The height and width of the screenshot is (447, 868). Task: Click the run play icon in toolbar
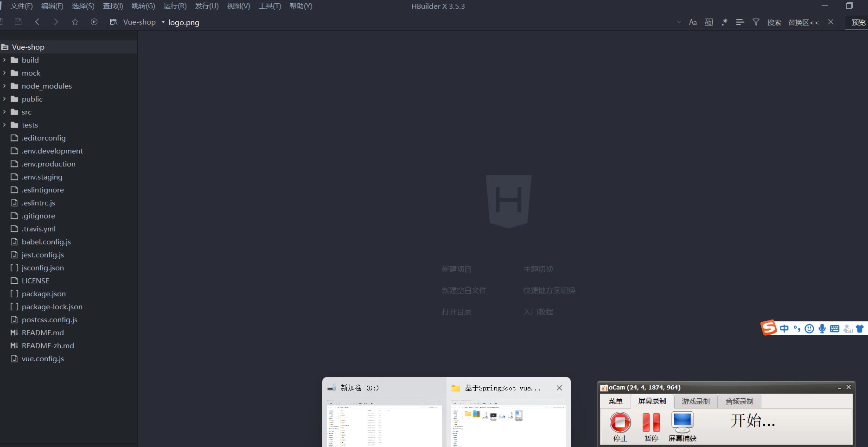tap(94, 22)
